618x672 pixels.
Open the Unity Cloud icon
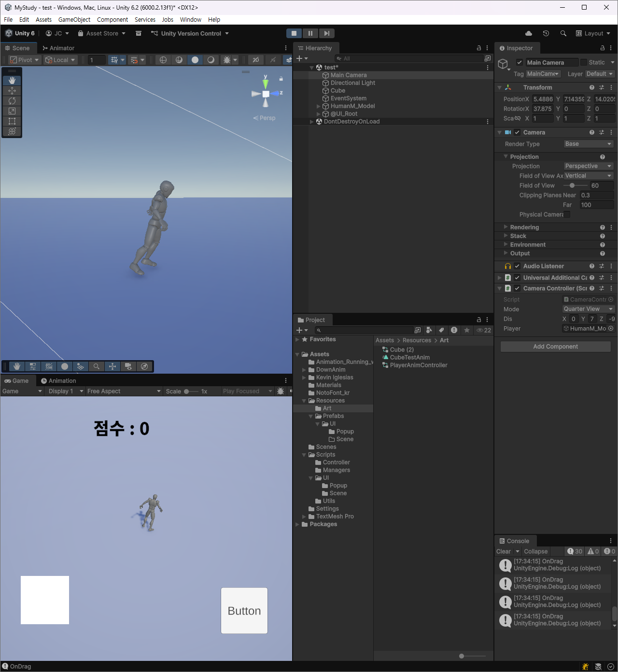coord(529,33)
